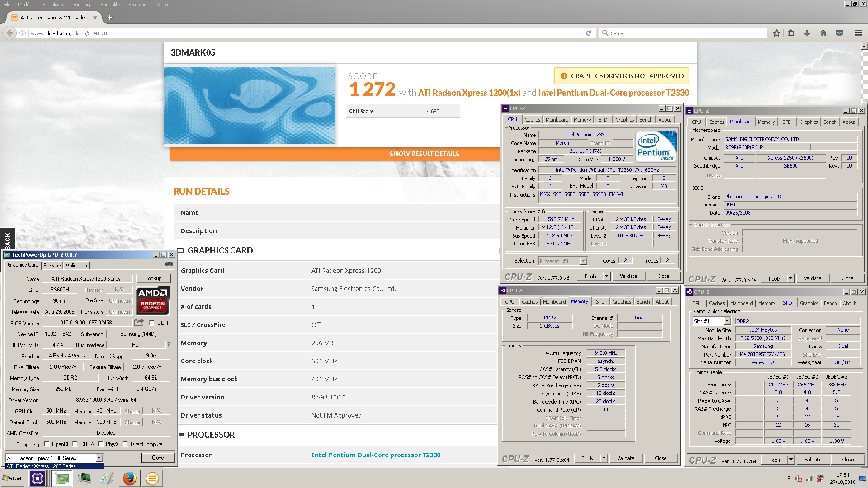The height and width of the screenshot is (488, 868).
Task: Click the GPU-Z screenshot camera icon
Action: click(169, 264)
